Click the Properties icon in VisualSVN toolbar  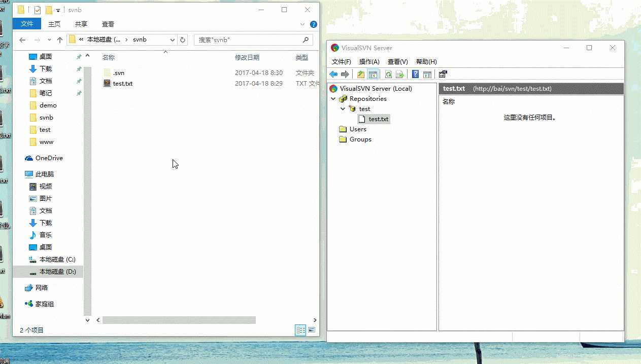click(443, 75)
